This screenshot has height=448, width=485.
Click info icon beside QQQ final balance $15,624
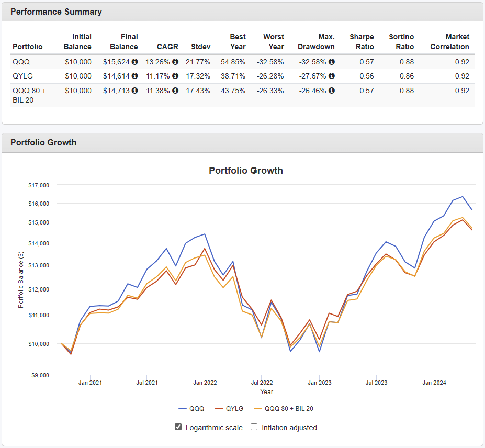135,62
